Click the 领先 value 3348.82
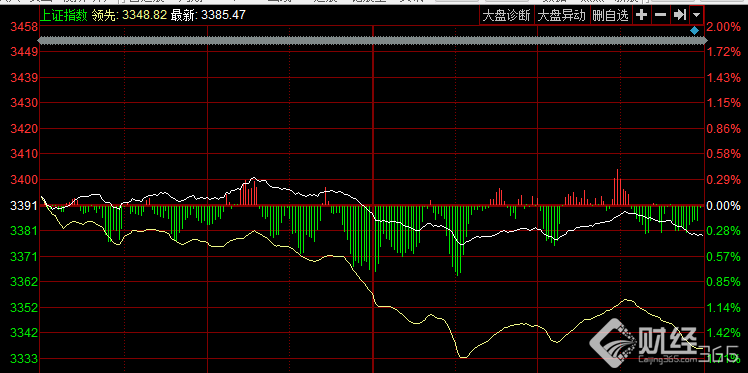Image resolution: width=748 pixels, height=373 pixels. coord(145,15)
